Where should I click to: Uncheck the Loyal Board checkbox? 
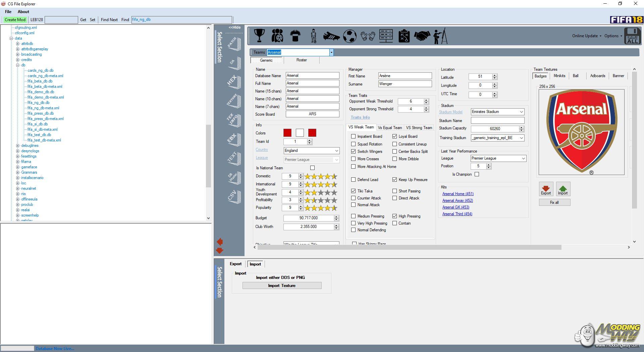(x=394, y=136)
